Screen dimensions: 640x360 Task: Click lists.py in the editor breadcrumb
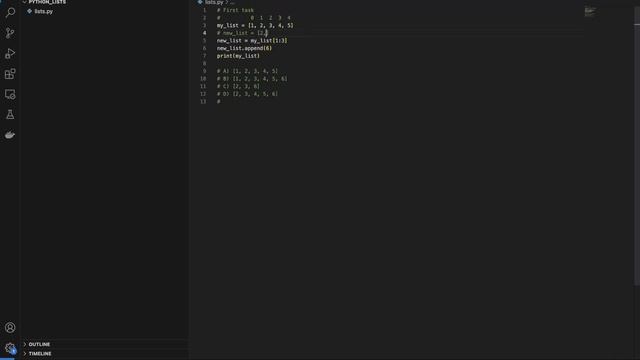[x=214, y=2]
